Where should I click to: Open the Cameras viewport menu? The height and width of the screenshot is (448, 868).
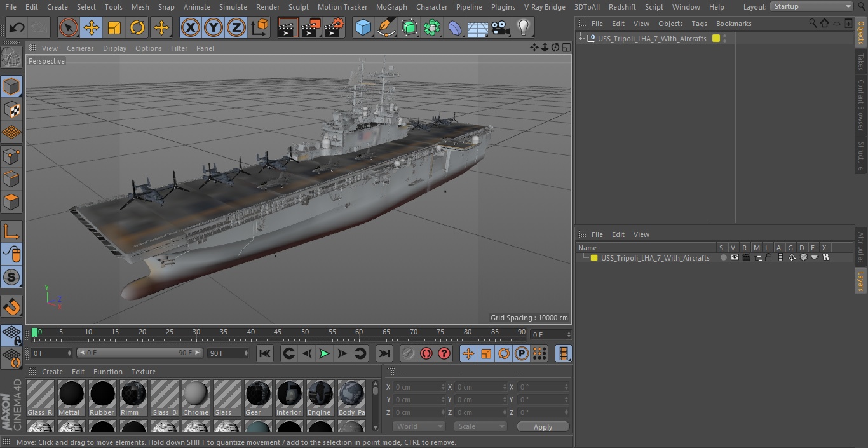[80, 48]
